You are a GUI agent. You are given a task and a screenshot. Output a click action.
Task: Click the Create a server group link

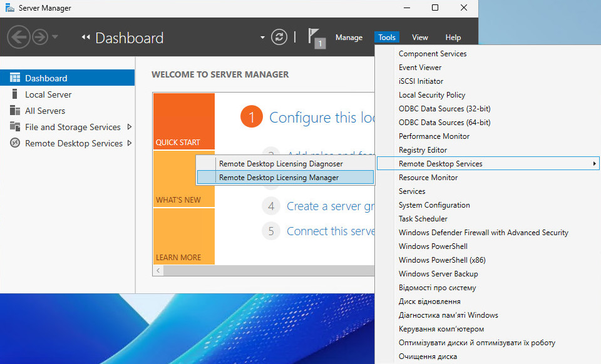[331, 206]
